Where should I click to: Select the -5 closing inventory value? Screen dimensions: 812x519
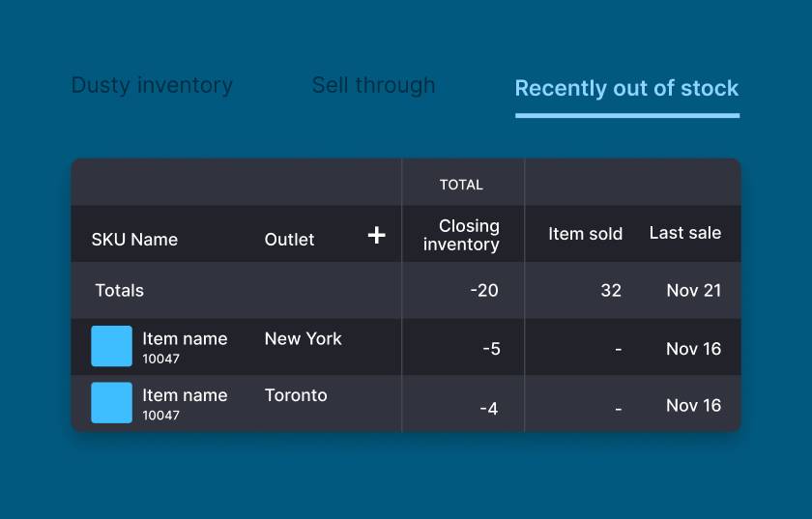tap(491, 349)
